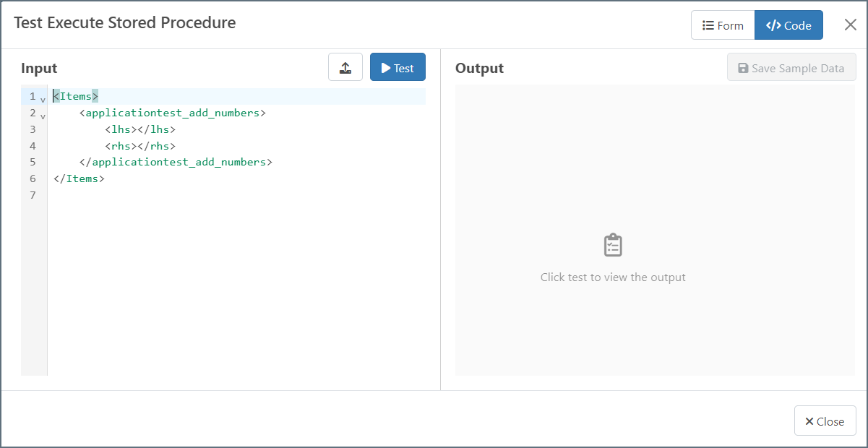Screen dimensions: 868x448
Task: Click between the rhs tags
Action: [x=137, y=146]
